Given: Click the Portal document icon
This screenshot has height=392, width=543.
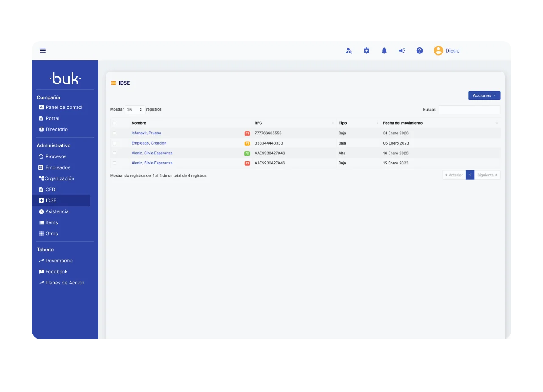Looking at the screenshot, I should point(41,118).
